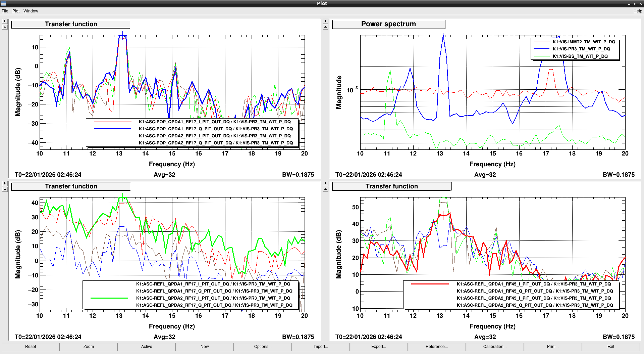
Task: Collapse panel with up-arrow beside REFL RF17 plot
Action: coord(5,189)
